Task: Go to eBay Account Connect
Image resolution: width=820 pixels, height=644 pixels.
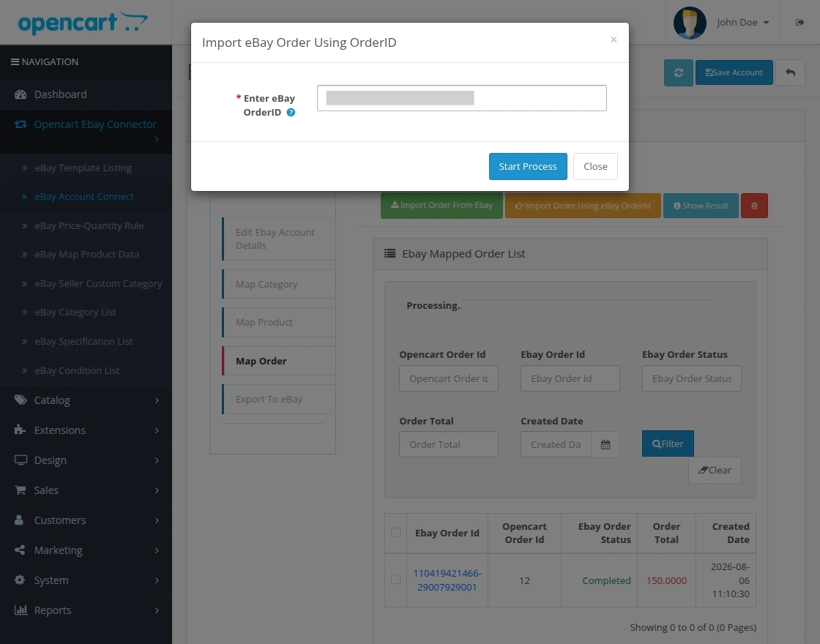Action: (84, 197)
